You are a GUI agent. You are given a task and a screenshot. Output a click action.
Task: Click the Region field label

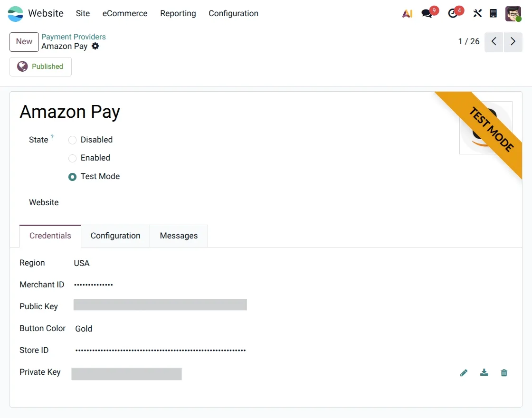click(x=32, y=263)
